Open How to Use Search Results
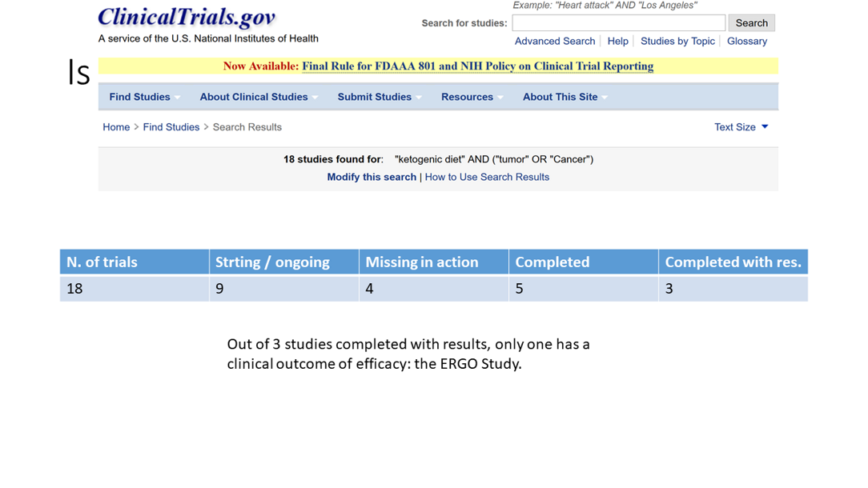The height and width of the screenshot is (488, 868). tap(487, 178)
